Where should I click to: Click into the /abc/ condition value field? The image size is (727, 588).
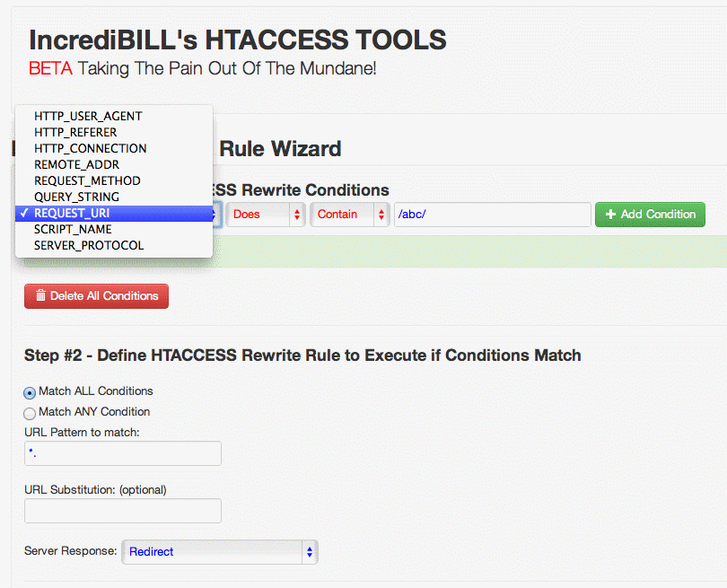click(x=492, y=215)
